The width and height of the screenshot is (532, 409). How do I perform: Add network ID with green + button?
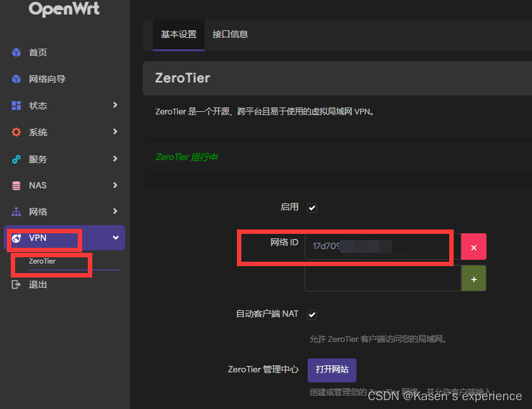point(474,279)
